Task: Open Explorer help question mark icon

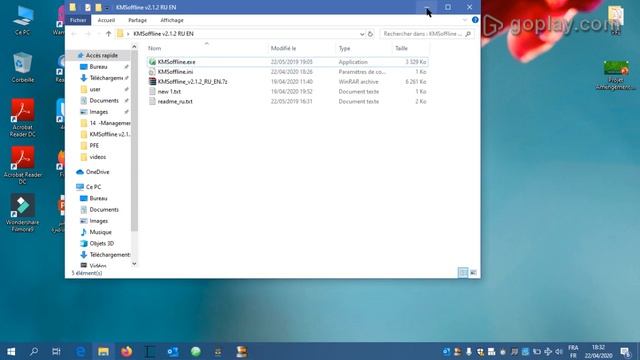Action: [475, 20]
